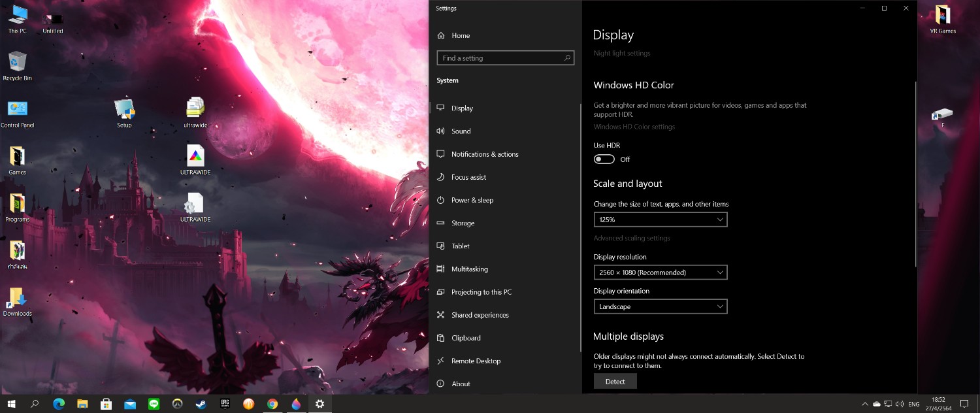Select the lowercase ultrawide stacked-pages desktop file
This screenshot has height=413, width=980.
coord(195,113)
